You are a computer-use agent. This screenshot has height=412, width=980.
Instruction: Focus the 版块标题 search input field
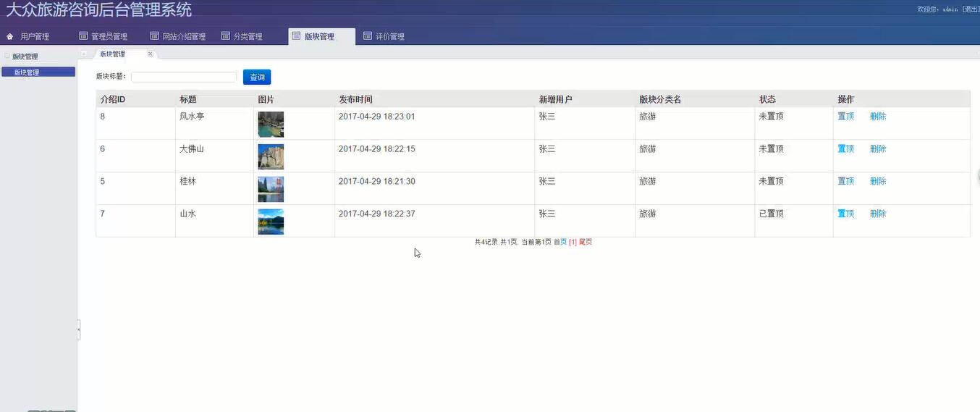pyautogui.click(x=184, y=77)
